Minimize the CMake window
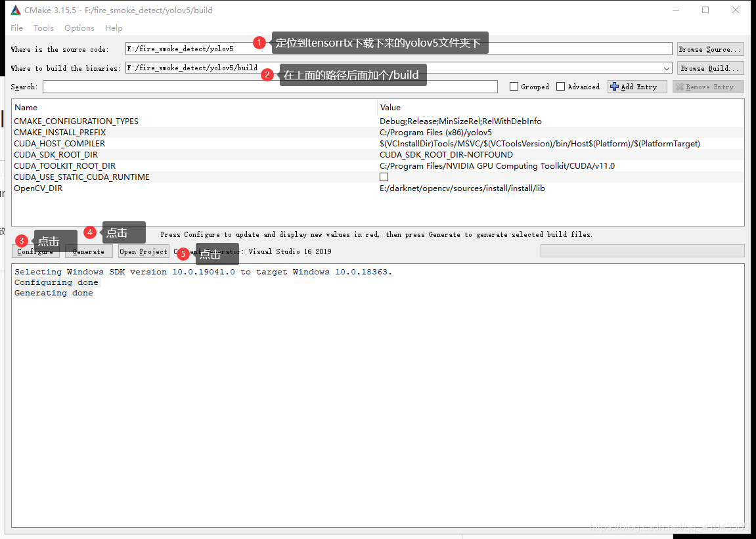 (675, 10)
